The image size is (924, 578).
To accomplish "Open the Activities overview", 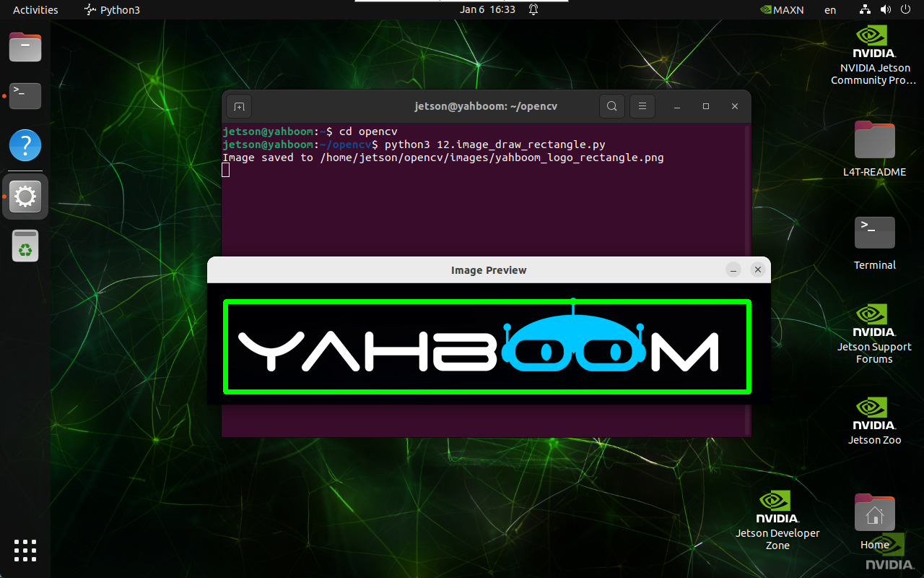I will pyautogui.click(x=35, y=10).
